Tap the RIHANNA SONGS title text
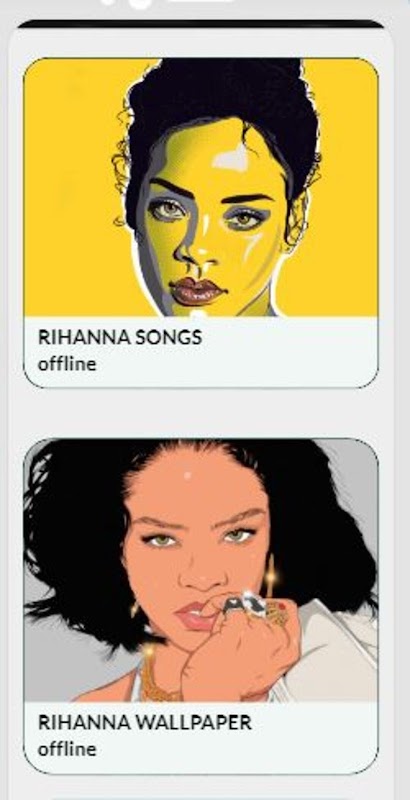Viewport: 410px width, 800px height. tap(120, 338)
